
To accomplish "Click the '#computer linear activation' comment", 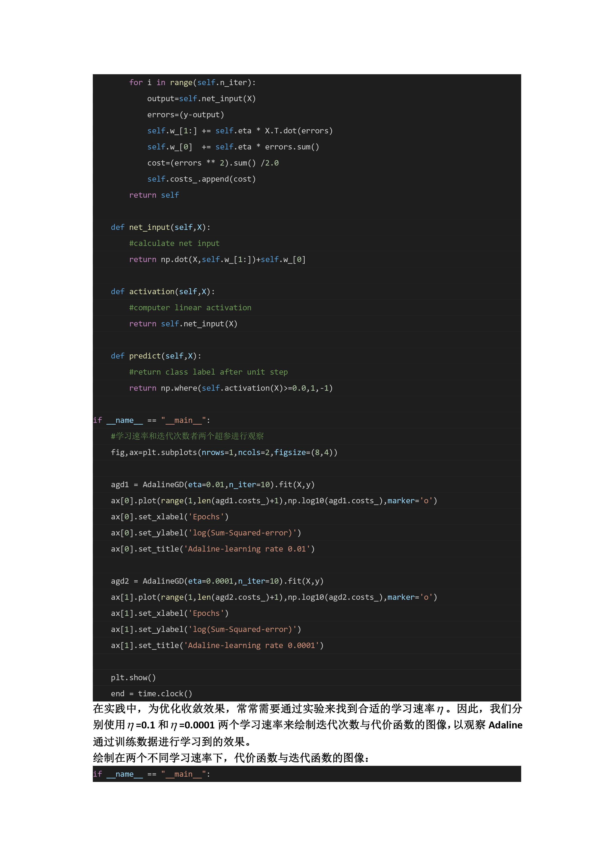I will (190, 308).
